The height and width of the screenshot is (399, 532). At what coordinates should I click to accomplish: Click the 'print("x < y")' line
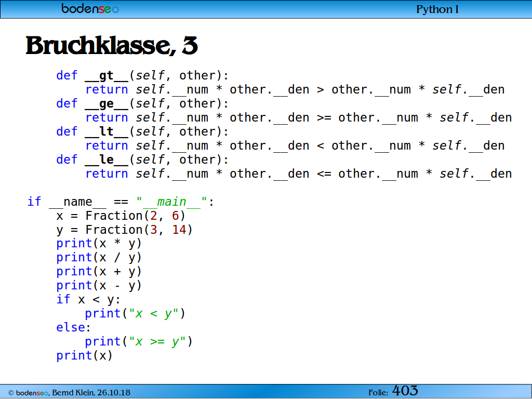(x=135, y=313)
